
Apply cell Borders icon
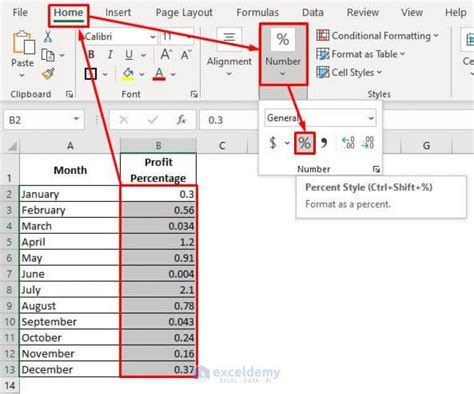tap(91, 74)
